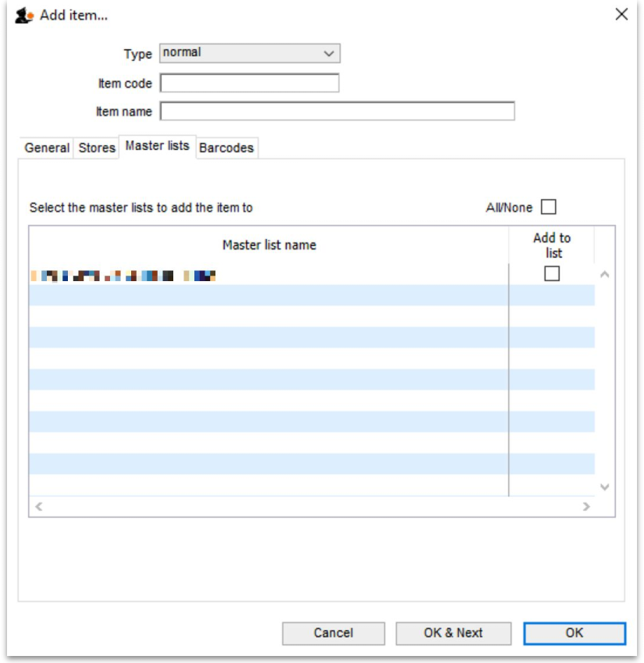644x663 pixels.
Task: Select the Master lists tab
Action: [157, 146]
